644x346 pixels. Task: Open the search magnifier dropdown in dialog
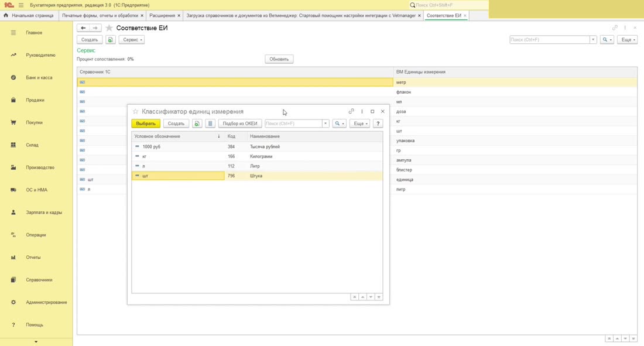(x=339, y=124)
